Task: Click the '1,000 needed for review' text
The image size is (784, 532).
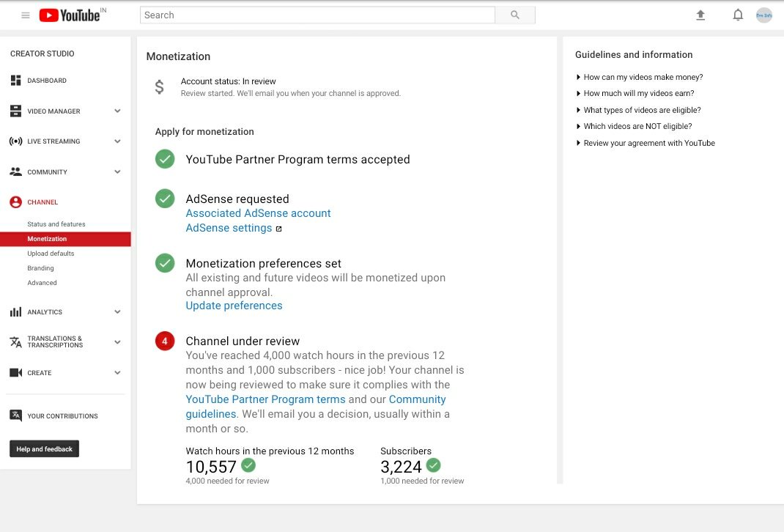Action: tap(422, 481)
